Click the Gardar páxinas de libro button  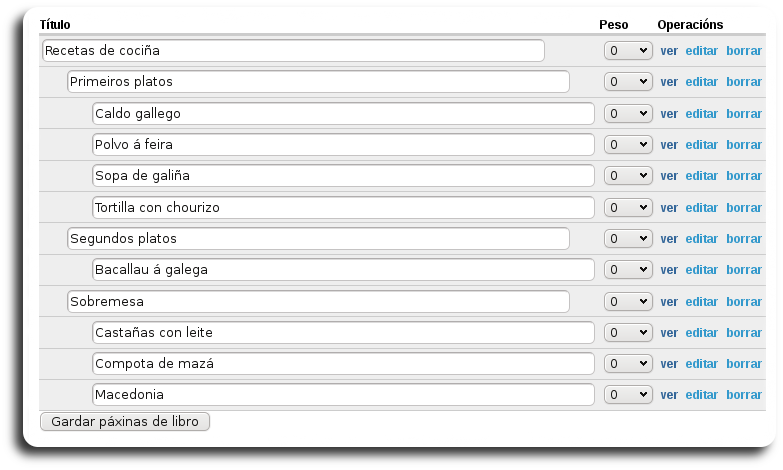(125, 421)
